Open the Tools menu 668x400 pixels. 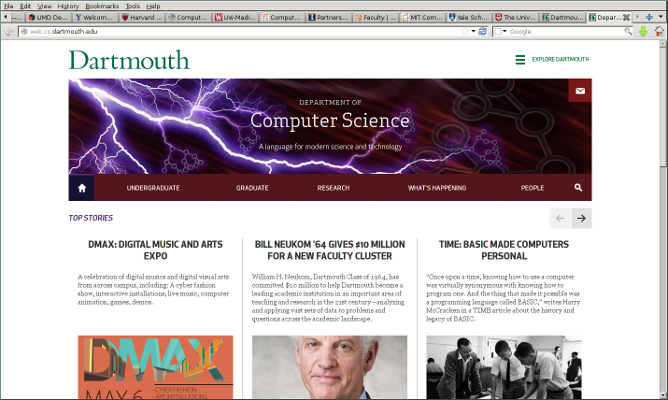(132, 6)
